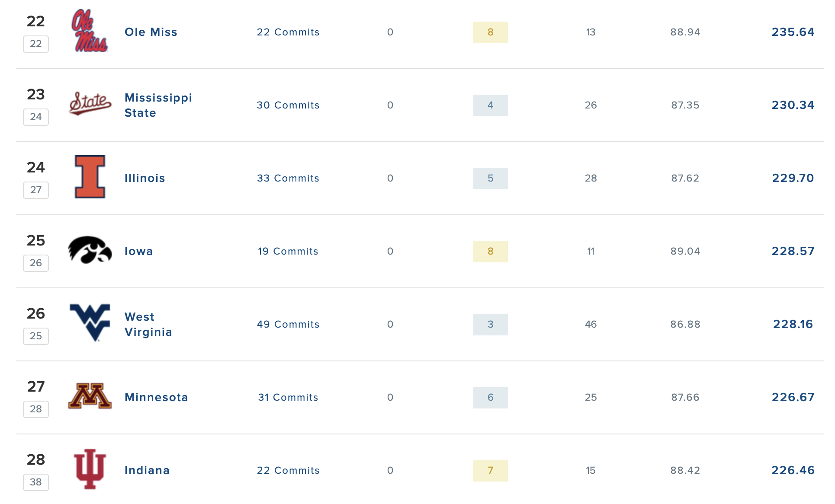Click the Ole Miss team logo
Screen dimensions: 835x504
click(90, 32)
